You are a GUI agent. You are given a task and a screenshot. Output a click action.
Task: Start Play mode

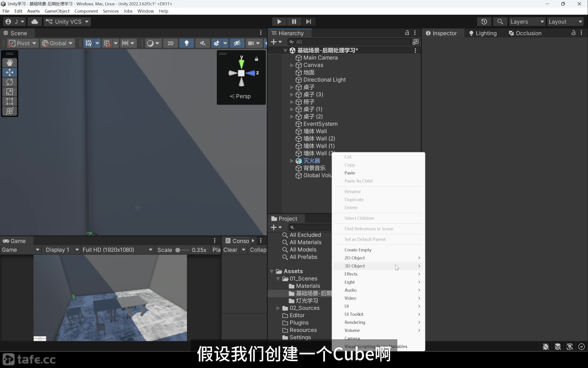pos(279,22)
